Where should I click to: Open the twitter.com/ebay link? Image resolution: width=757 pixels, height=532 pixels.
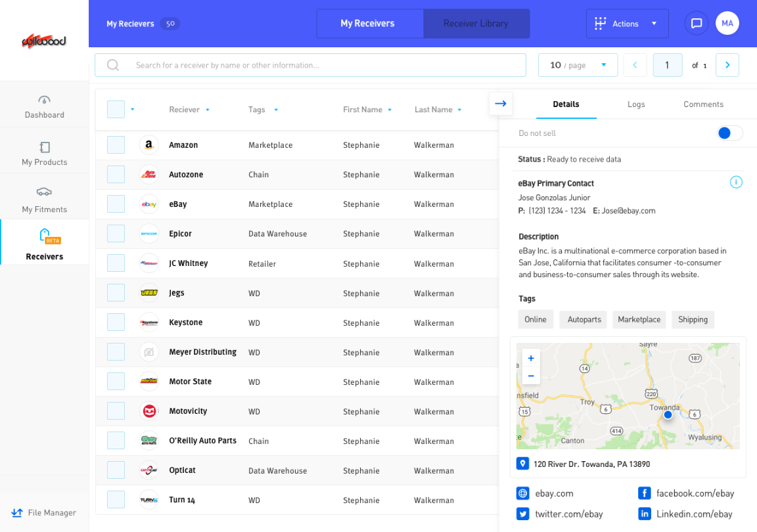coord(568,514)
